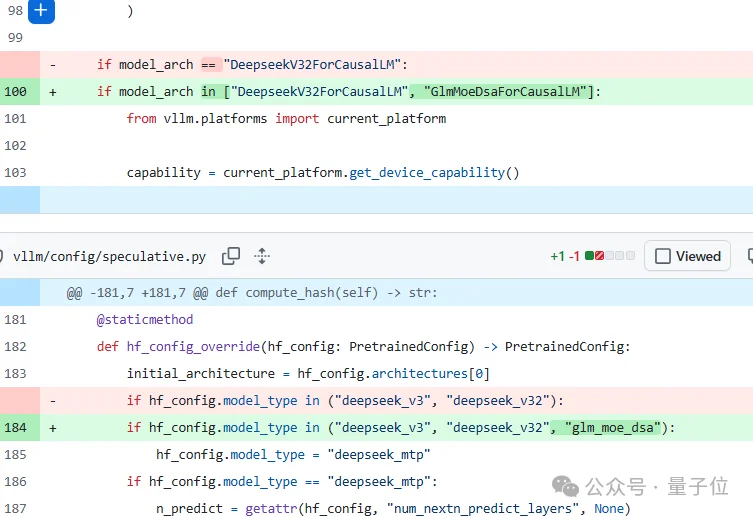Select line number 103
Image resolution: width=753 pixels, height=517 pixels.
click(15, 172)
